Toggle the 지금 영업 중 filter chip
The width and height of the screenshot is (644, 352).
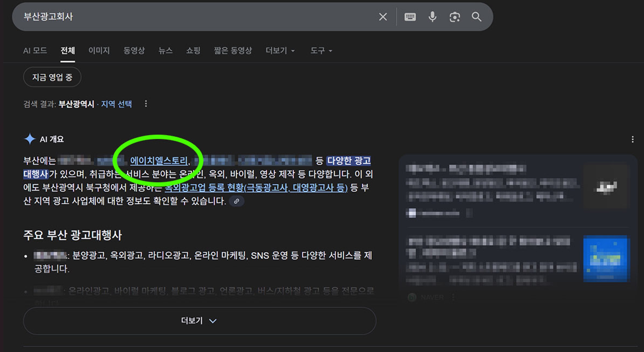click(52, 77)
